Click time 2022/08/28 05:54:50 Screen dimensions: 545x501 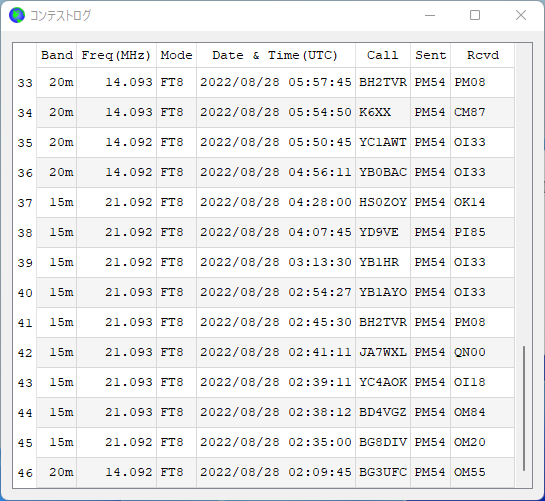click(x=276, y=112)
